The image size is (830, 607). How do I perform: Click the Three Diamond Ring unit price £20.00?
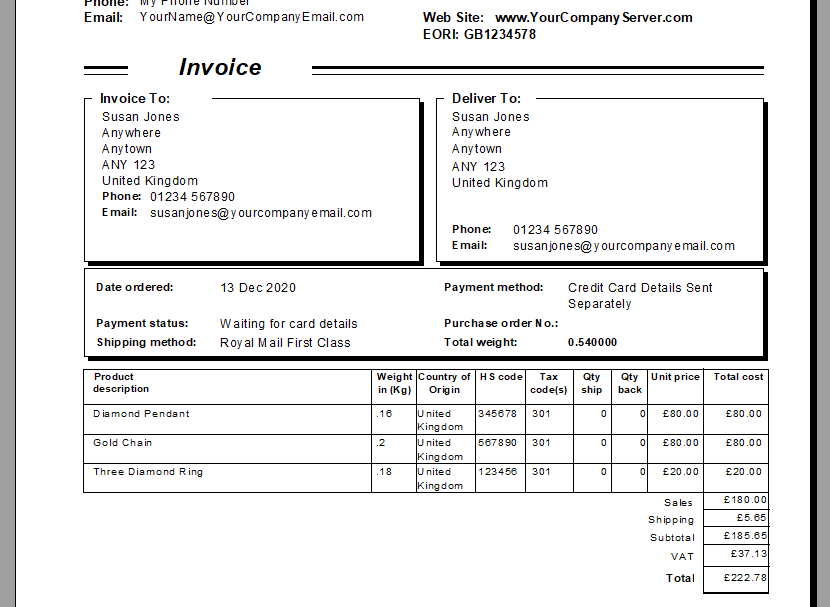(681, 472)
